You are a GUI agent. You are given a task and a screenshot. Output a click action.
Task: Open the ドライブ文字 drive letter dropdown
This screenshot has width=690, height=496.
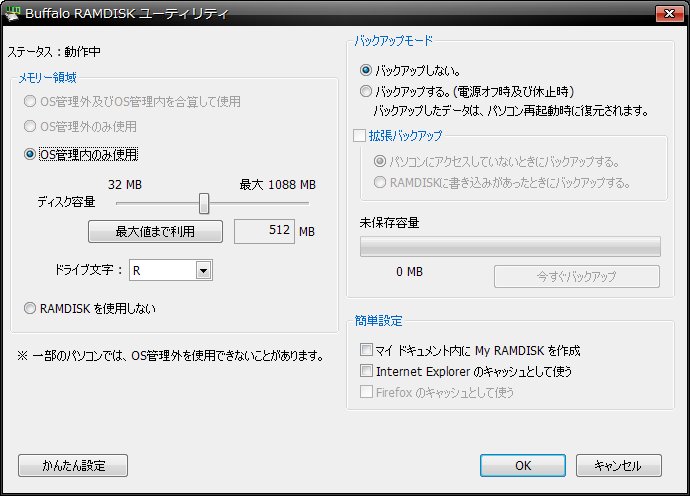pos(171,270)
